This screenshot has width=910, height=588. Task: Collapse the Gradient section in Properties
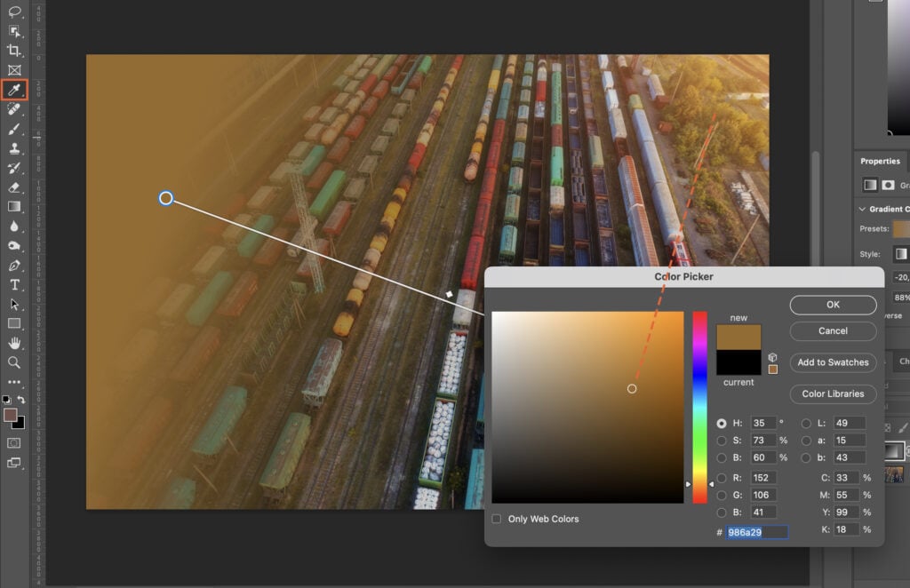[863, 208]
